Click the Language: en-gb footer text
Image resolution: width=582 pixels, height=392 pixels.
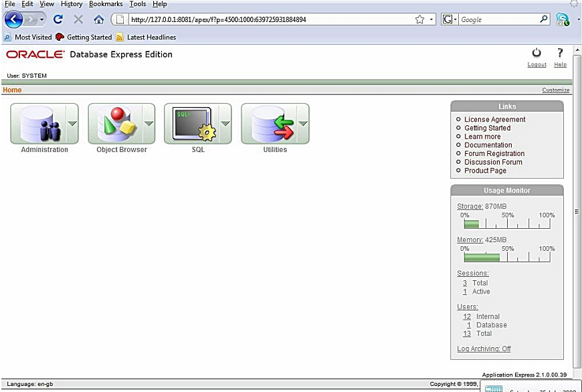pyautogui.click(x=29, y=384)
